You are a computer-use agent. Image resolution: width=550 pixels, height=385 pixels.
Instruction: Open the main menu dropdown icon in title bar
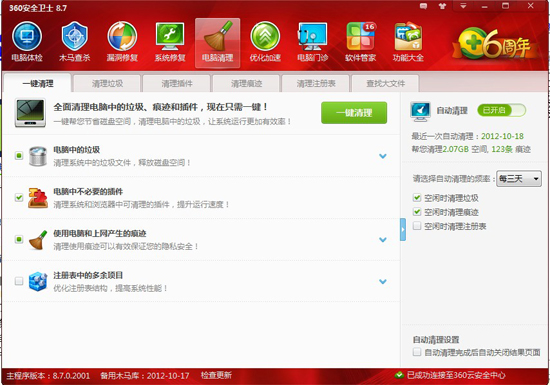point(463,6)
